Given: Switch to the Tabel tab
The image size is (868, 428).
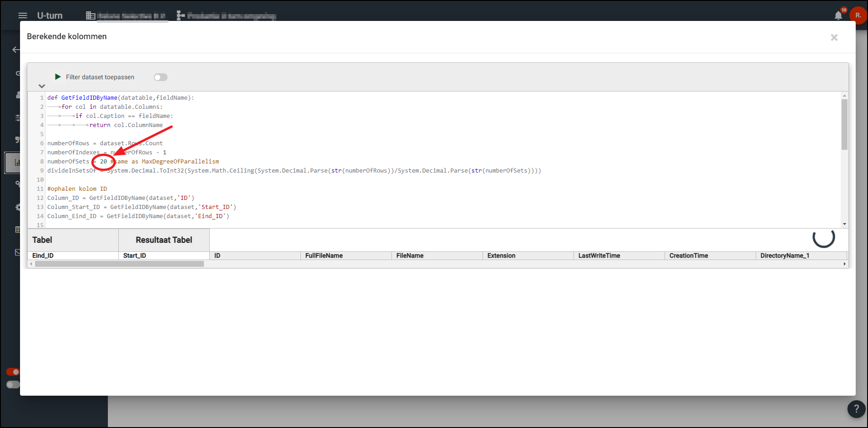Looking at the screenshot, I should coord(42,240).
